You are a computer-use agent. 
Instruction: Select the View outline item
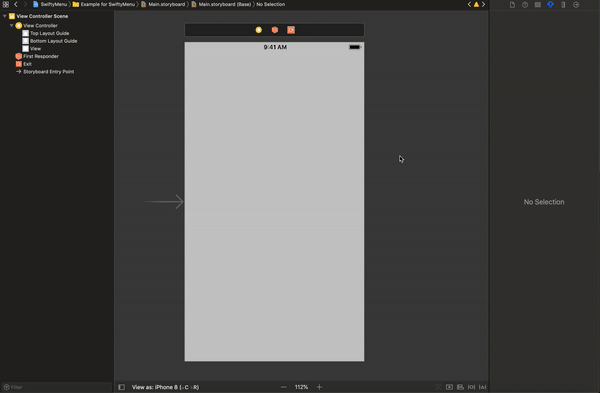point(31,49)
